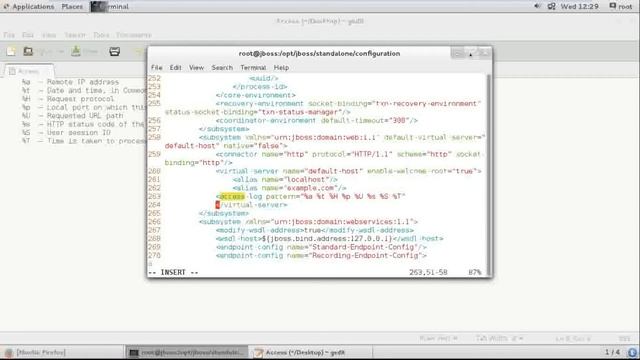Open the Terminal menu in the terminal window
The width and height of the screenshot is (640, 360).
point(253,68)
